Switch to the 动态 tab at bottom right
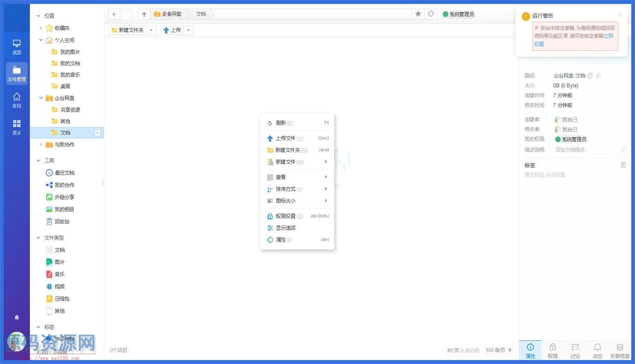Image resolution: width=635 pixels, height=364 pixels. [598, 350]
